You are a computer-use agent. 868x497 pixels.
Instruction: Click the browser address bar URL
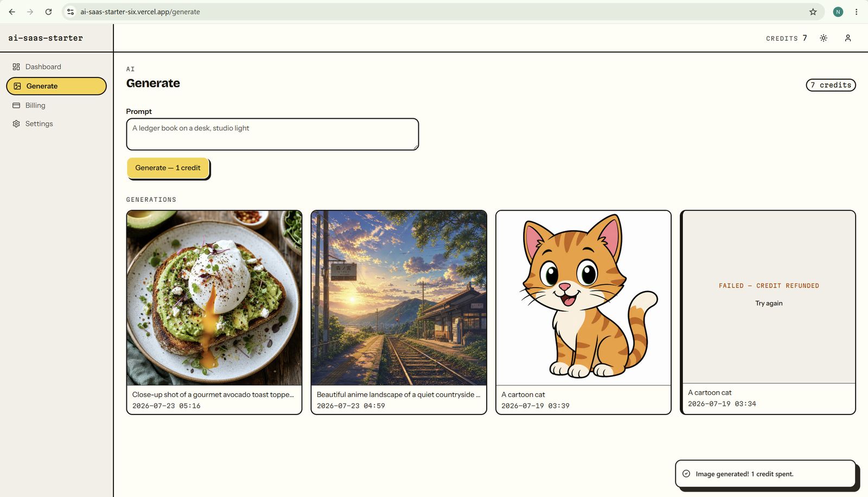pos(140,11)
